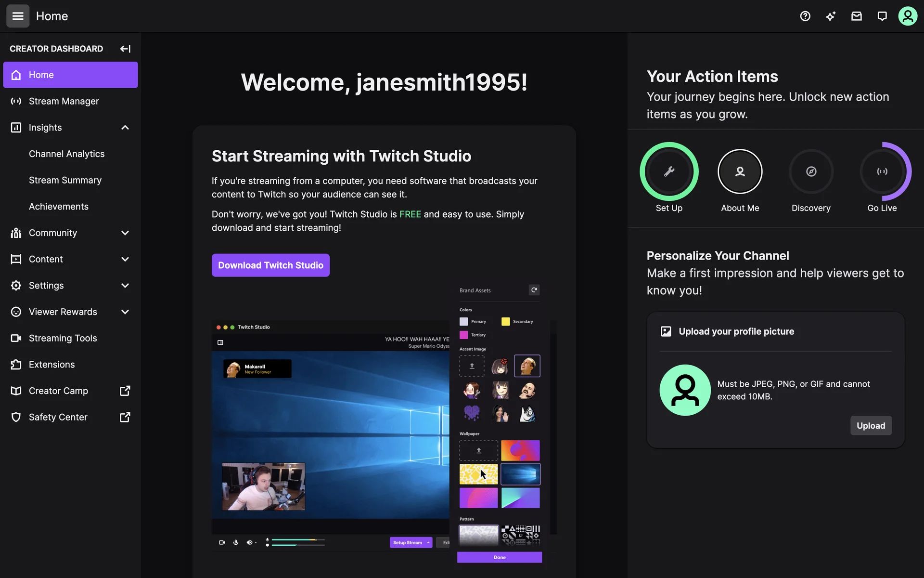Open the sparkle updates icon
This screenshot has width=924, height=578.
(831, 16)
